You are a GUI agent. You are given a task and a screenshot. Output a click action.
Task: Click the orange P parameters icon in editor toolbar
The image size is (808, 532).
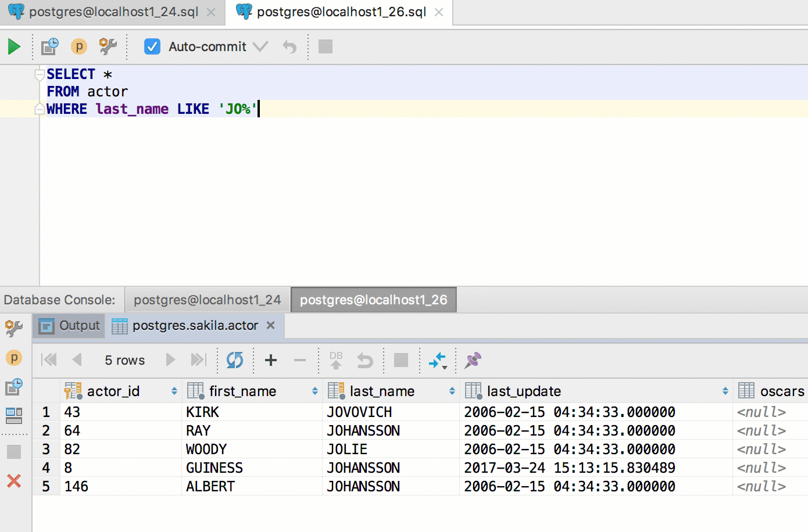tap(78, 46)
